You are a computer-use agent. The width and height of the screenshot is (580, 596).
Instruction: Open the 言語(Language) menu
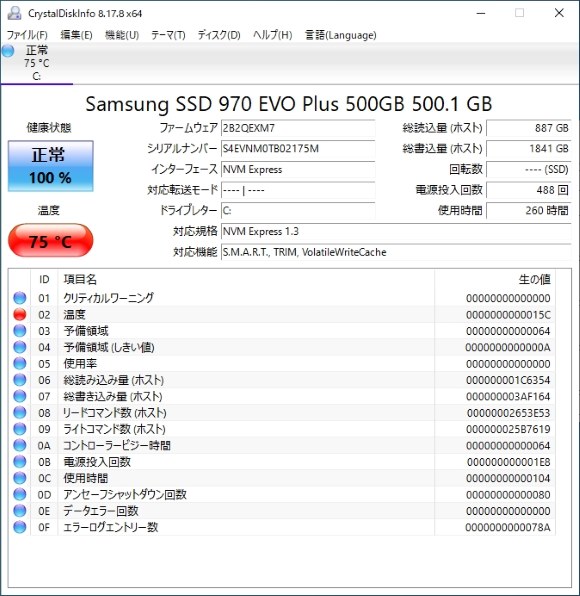coord(341,35)
